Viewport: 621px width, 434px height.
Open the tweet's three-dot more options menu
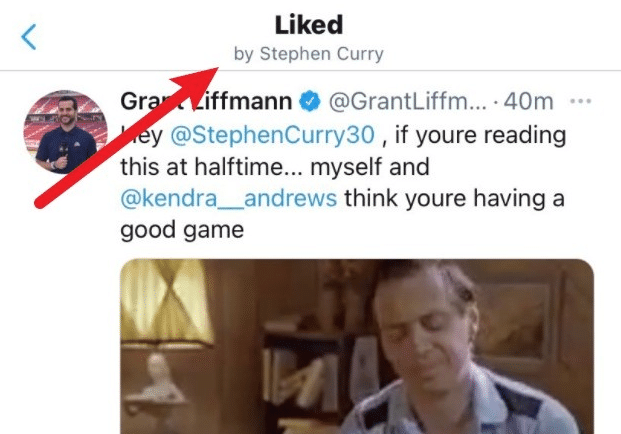pyautogui.click(x=581, y=101)
